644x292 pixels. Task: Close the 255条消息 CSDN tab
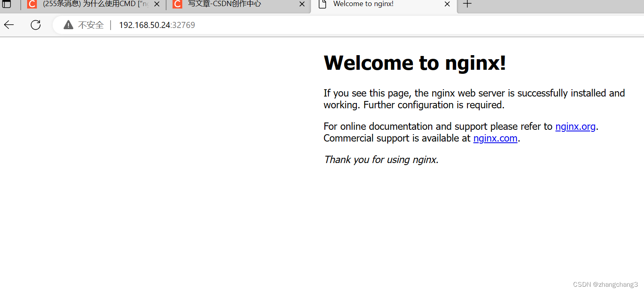click(157, 4)
